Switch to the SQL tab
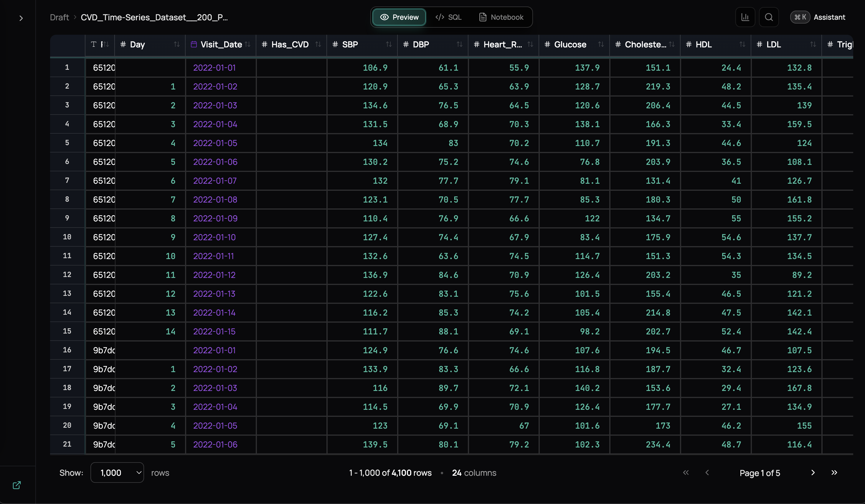 [x=448, y=17]
